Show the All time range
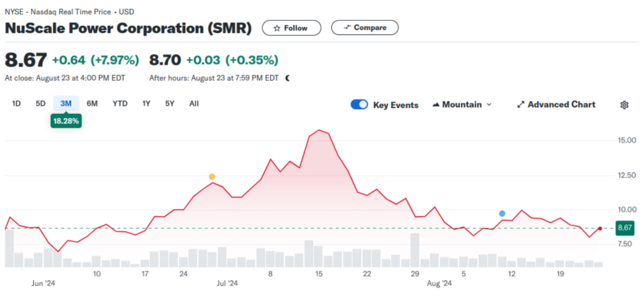 coord(194,104)
